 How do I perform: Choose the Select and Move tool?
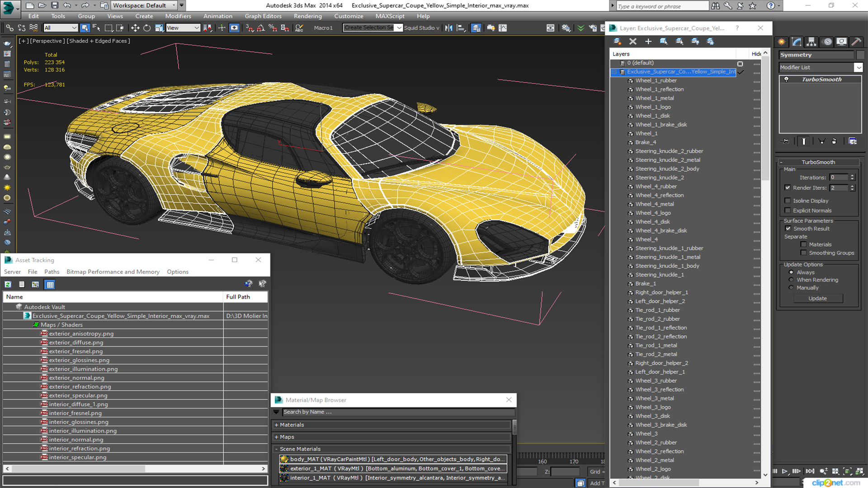pyautogui.click(x=135, y=28)
